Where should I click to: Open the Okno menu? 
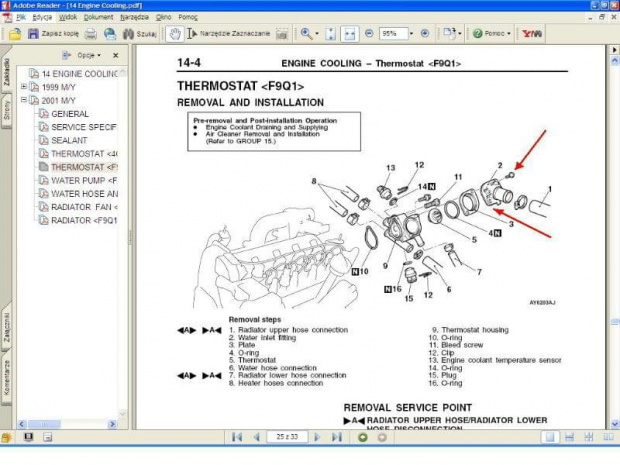pos(163,17)
